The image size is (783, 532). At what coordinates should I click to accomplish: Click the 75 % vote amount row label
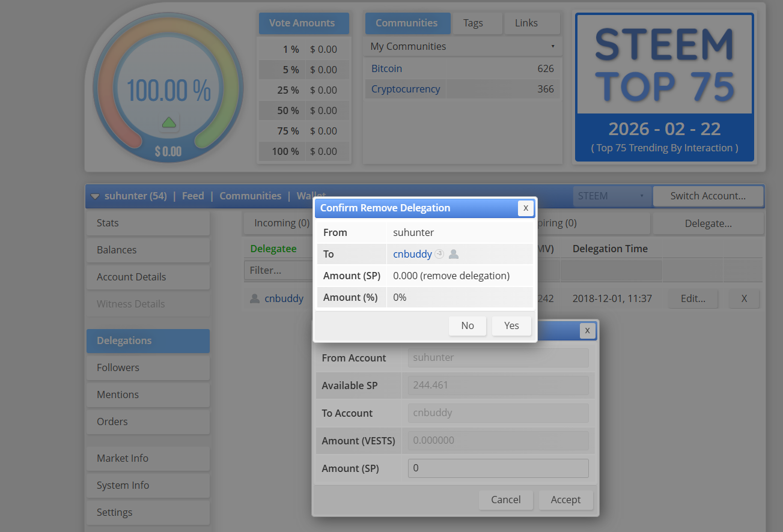[288, 131]
